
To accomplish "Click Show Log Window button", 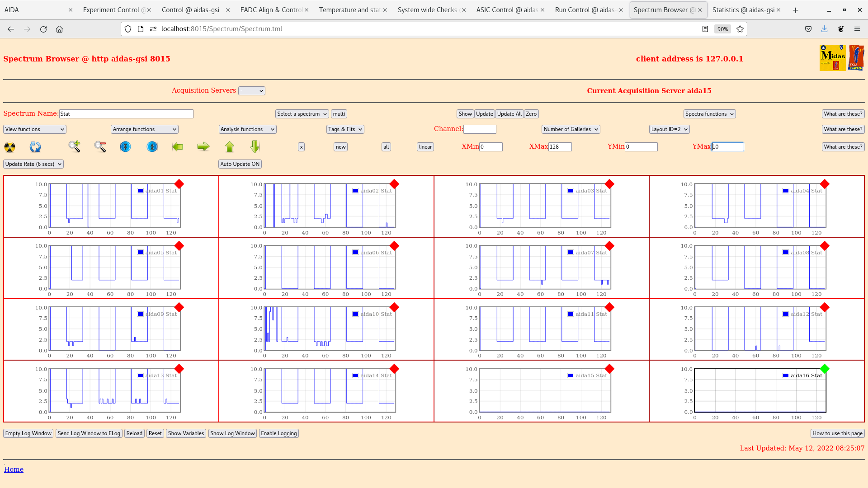I will [232, 433].
